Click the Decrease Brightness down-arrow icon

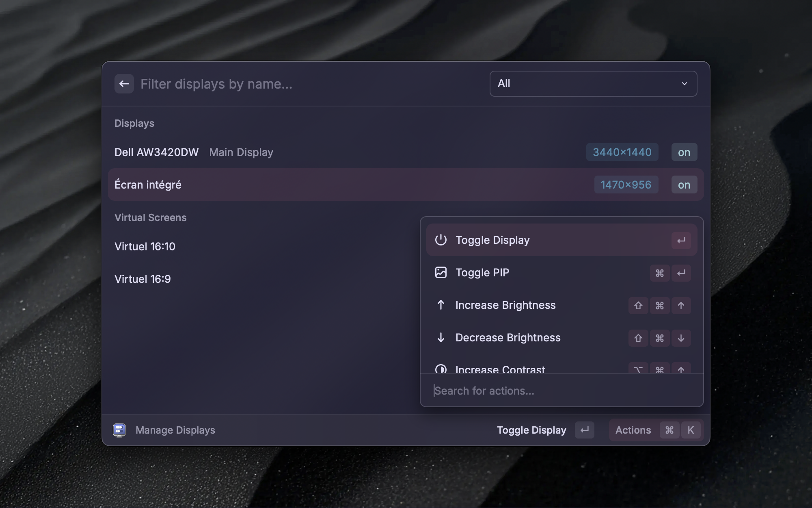441,337
